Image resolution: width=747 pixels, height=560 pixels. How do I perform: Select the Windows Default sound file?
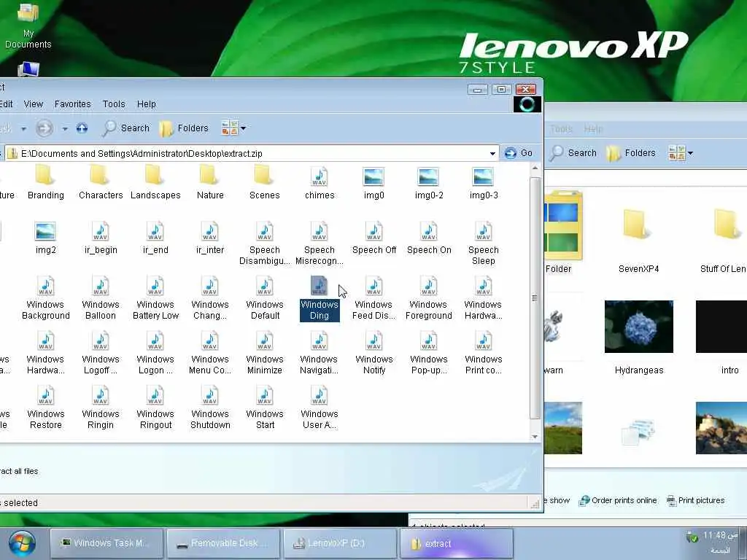[x=264, y=297]
